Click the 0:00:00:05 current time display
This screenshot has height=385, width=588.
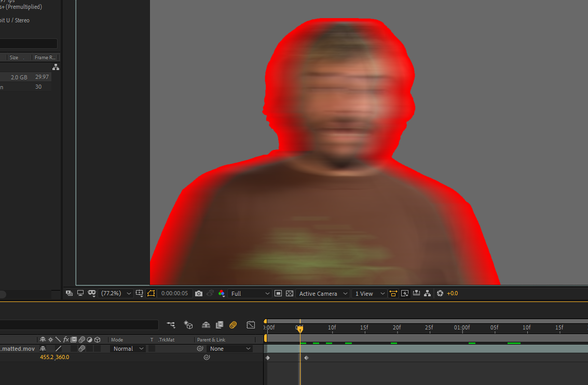pos(174,294)
